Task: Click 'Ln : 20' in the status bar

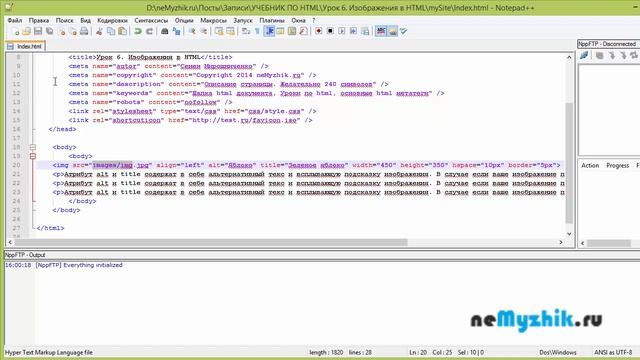Action: [418, 352]
